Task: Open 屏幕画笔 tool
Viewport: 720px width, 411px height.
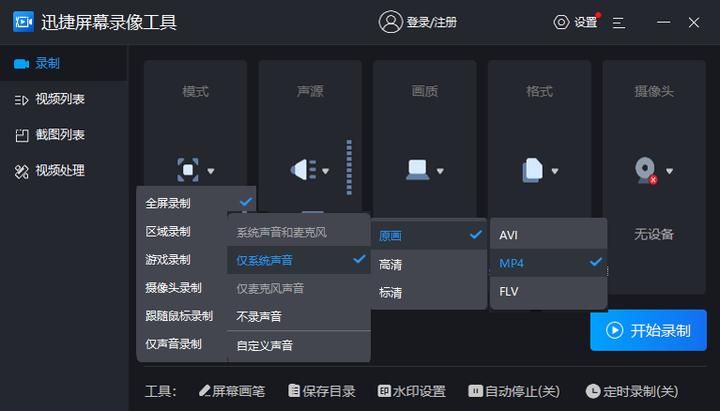Action: pyautogui.click(x=232, y=391)
